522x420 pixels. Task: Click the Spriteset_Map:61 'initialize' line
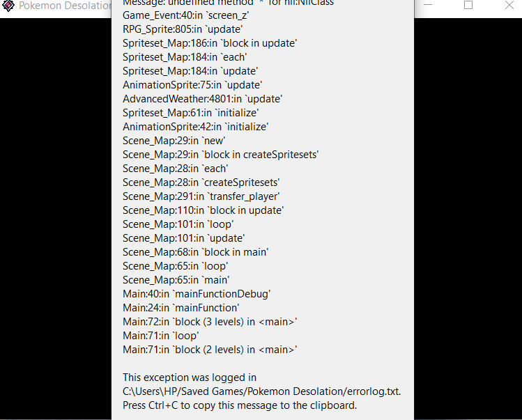pyautogui.click(x=190, y=113)
